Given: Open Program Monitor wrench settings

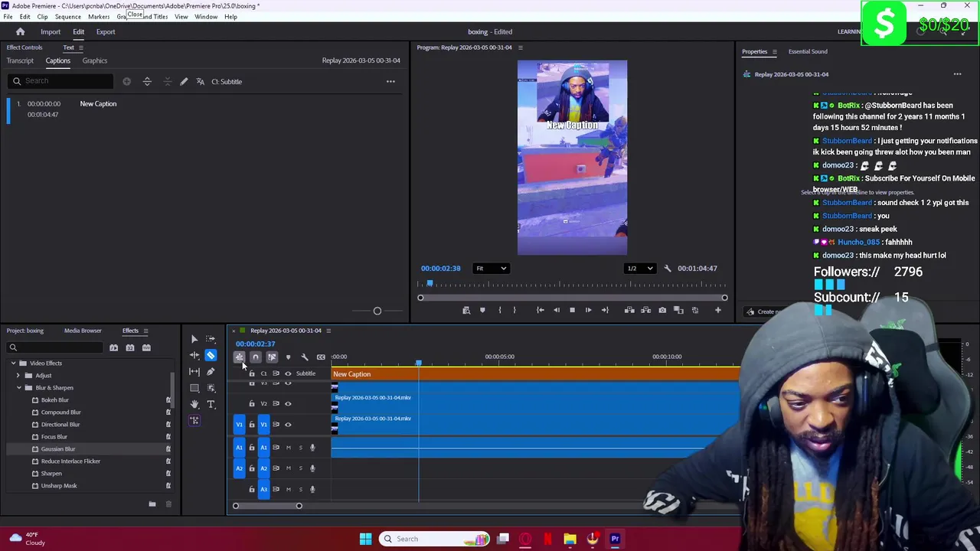Looking at the screenshot, I should click(x=668, y=269).
